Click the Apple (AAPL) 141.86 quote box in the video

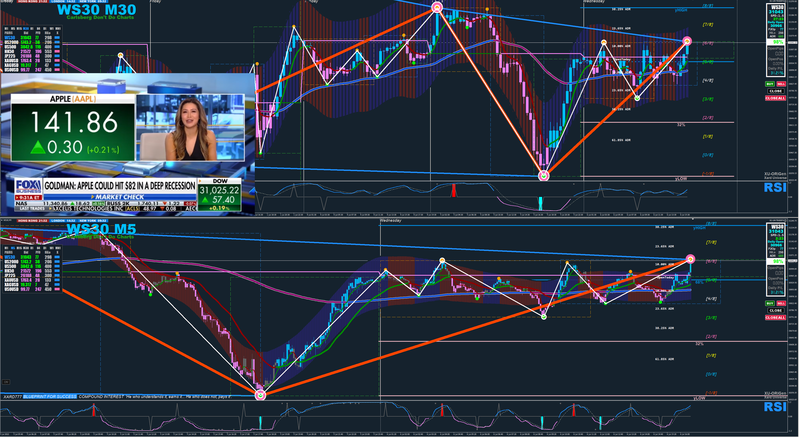coord(73,127)
